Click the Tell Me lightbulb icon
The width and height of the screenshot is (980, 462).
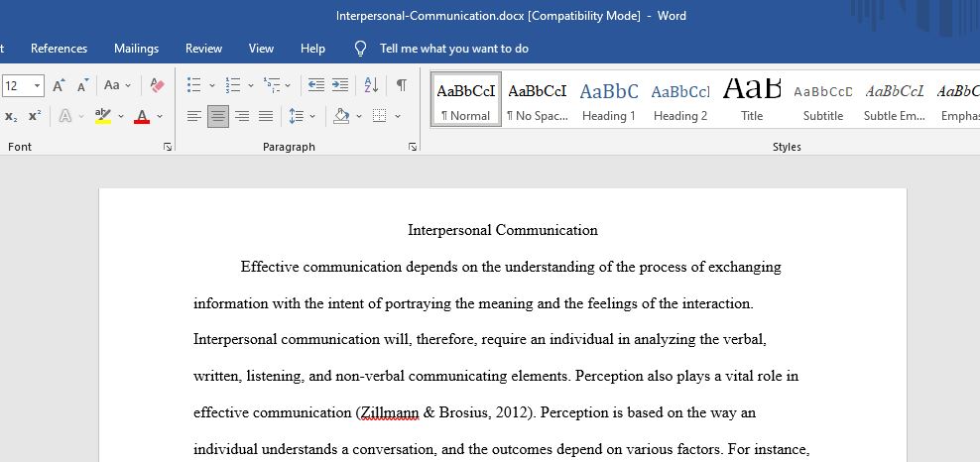pyautogui.click(x=360, y=49)
